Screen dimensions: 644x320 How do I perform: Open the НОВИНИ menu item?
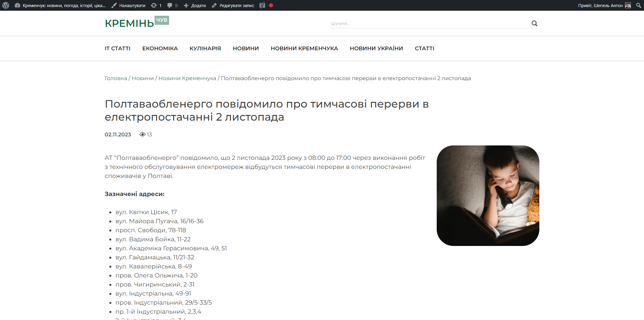coord(246,48)
